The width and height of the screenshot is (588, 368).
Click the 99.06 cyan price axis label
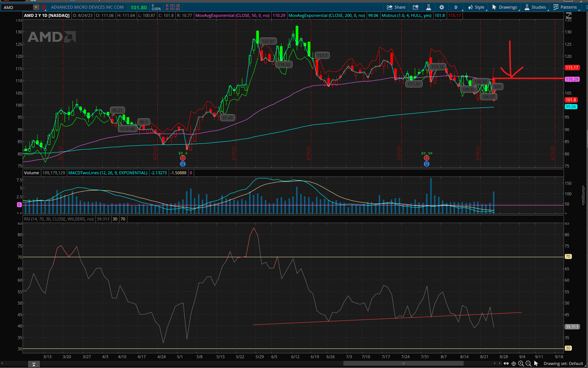point(571,107)
